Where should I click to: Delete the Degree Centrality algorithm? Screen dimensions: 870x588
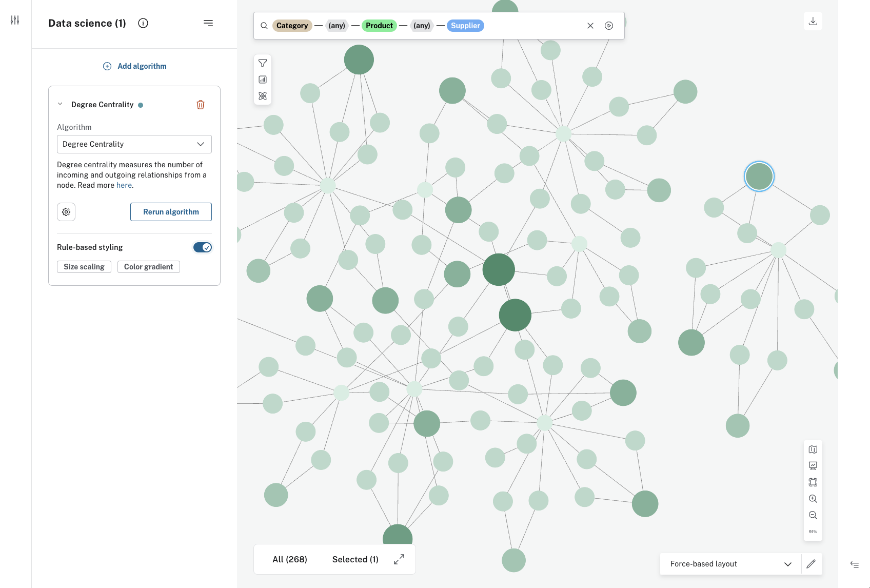(x=201, y=105)
